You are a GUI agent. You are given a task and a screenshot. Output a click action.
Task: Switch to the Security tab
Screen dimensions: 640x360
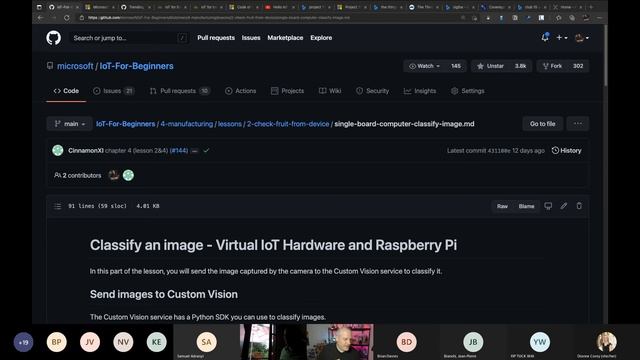pyautogui.click(x=372, y=91)
